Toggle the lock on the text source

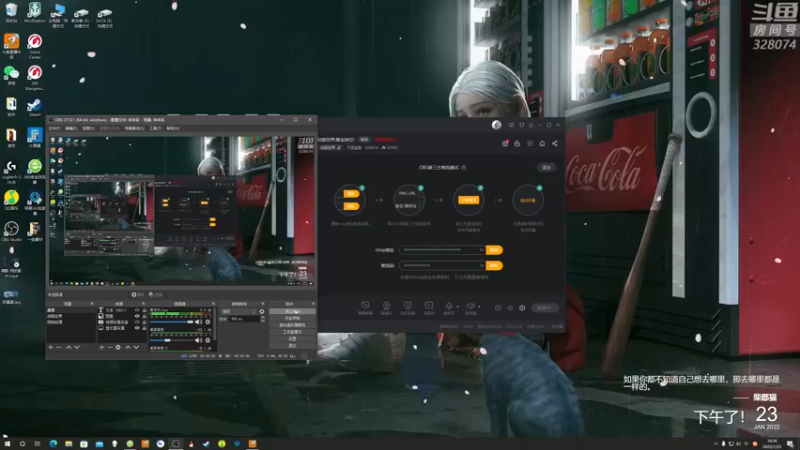pyautogui.click(x=144, y=310)
